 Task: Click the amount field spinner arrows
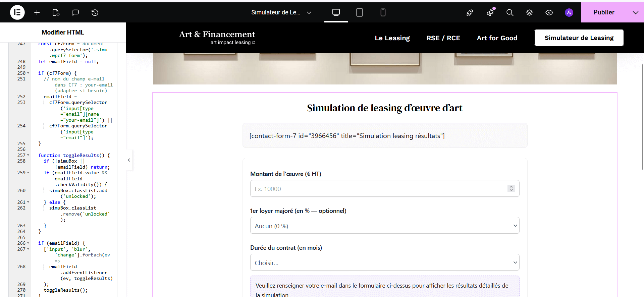tap(511, 188)
